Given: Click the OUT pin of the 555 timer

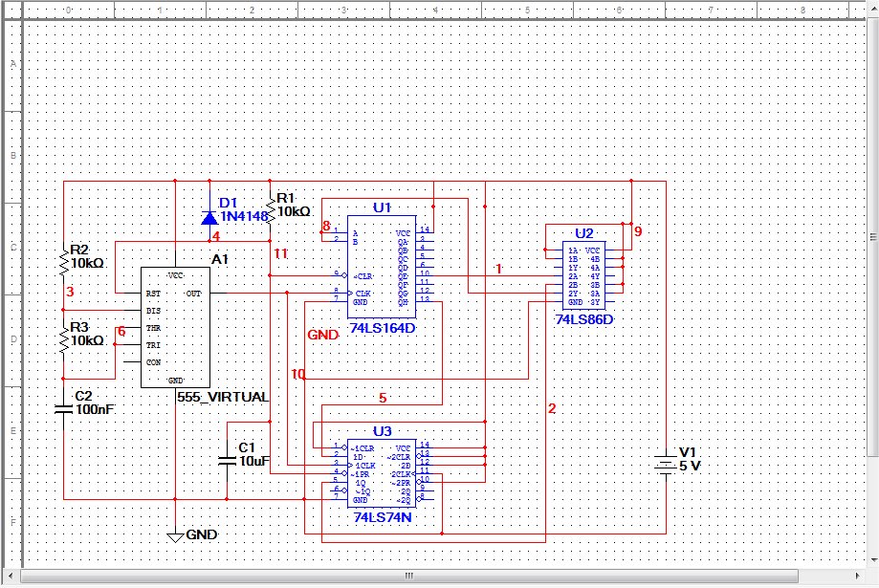Looking at the screenshot, I should (193, 294).
